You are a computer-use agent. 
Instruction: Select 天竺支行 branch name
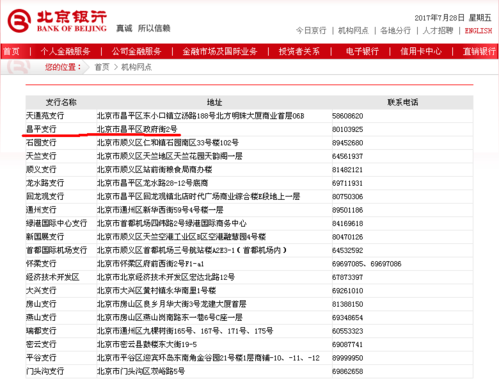point(41,156)
